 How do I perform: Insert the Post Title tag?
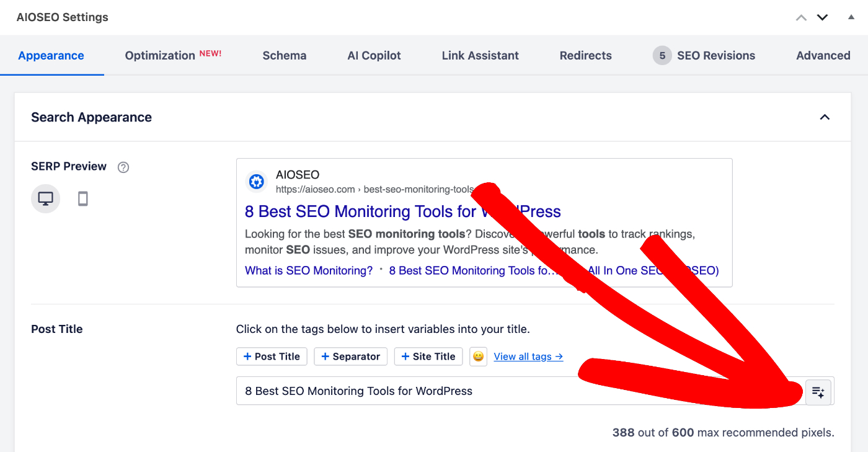click(272, 357)
